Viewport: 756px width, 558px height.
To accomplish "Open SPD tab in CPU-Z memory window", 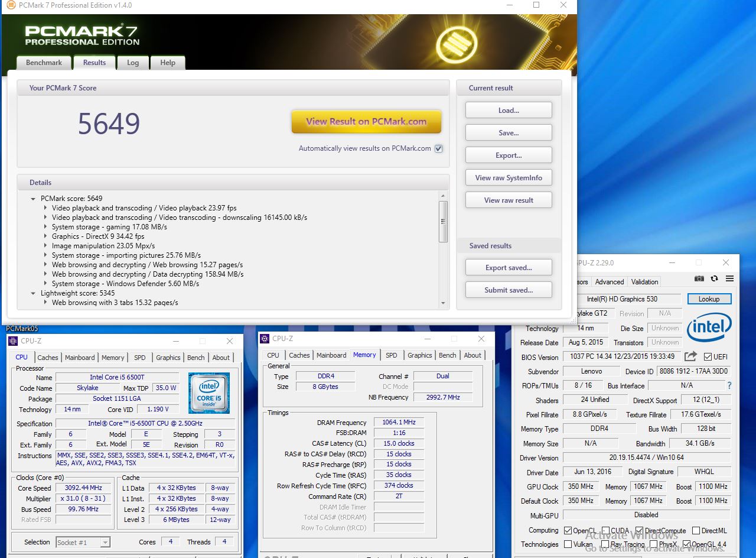I will [x=392, y=355].
